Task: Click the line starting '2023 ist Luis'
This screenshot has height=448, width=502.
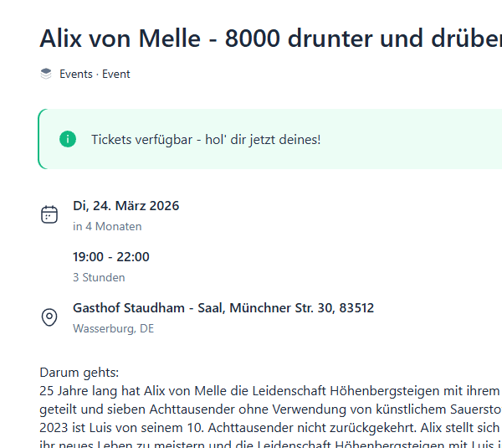Action: pos(269,425)
